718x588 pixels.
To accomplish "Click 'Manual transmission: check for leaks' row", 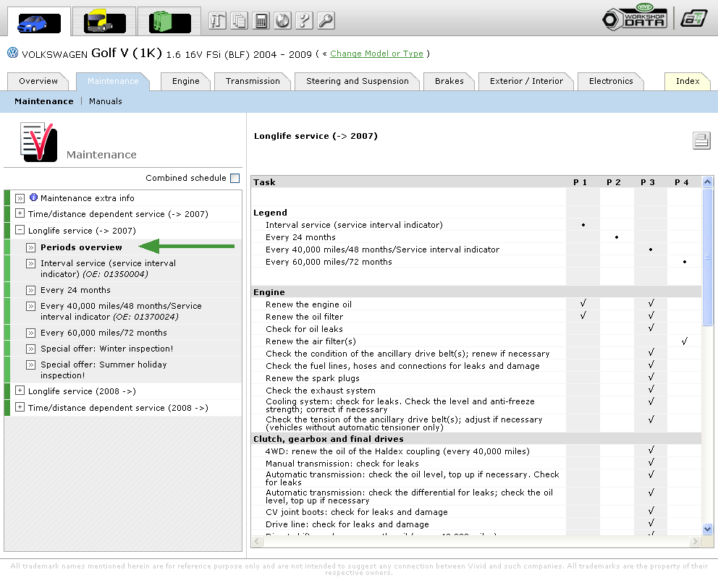I will 476,464.
